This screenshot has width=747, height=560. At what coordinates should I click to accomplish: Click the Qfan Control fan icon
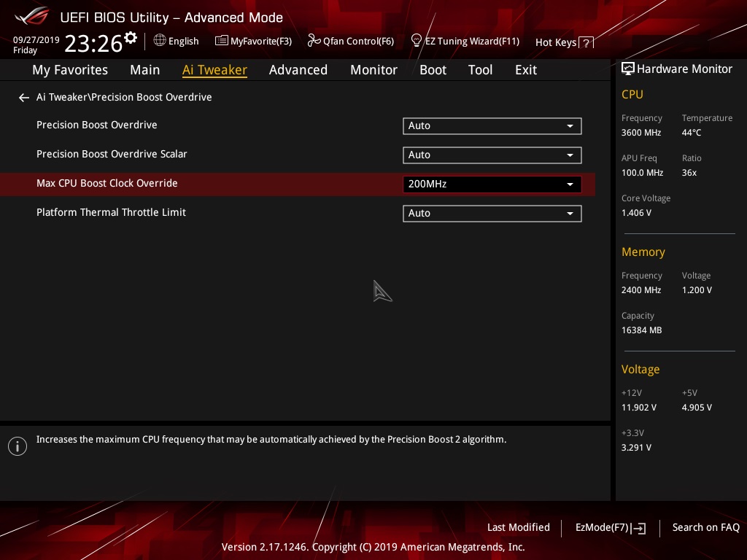tap(314, 41)
